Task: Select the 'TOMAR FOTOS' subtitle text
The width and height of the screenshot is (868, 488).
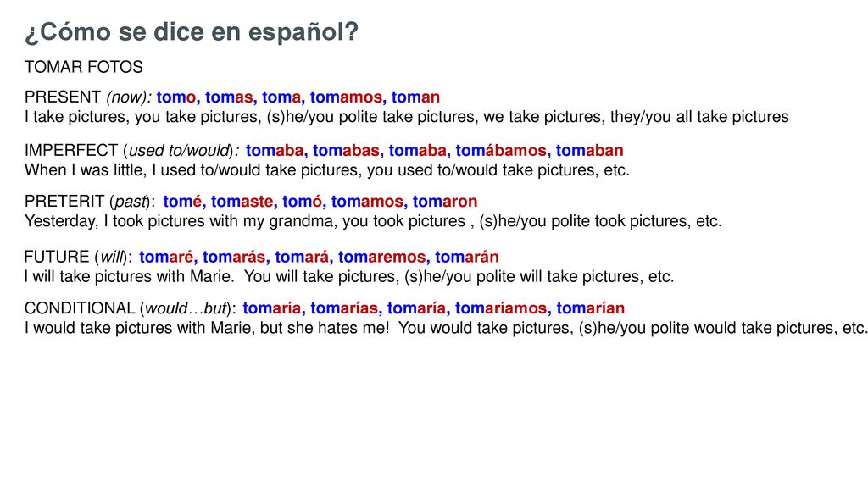Action: 84,67
